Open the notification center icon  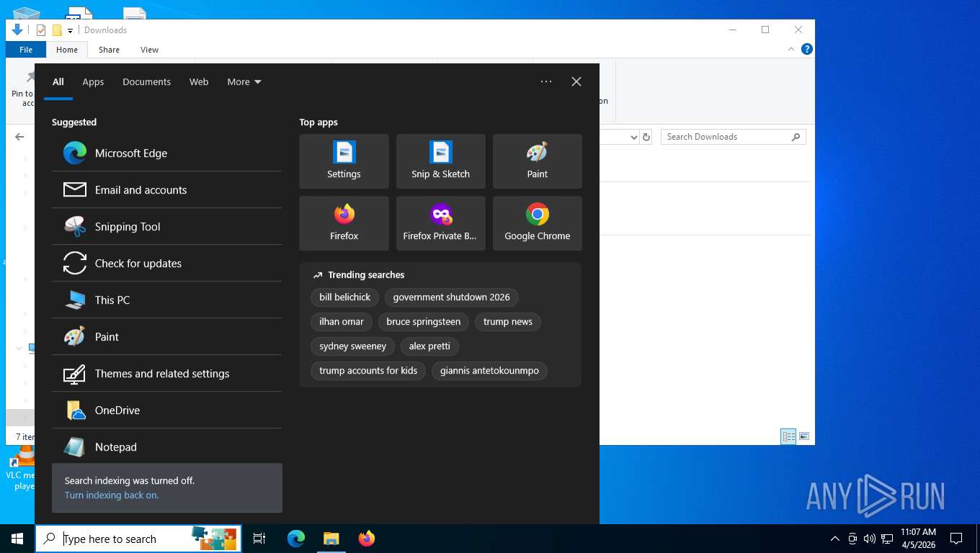click(956, 539)
